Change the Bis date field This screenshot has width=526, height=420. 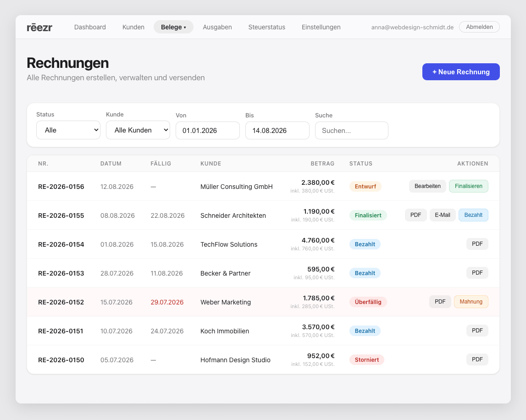tap(277, 131)
